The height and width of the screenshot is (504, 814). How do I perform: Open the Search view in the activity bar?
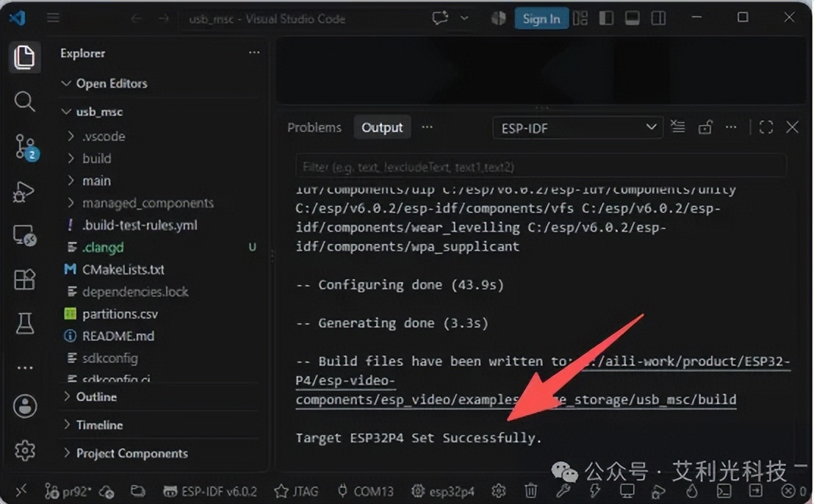[x=24, y=101]
